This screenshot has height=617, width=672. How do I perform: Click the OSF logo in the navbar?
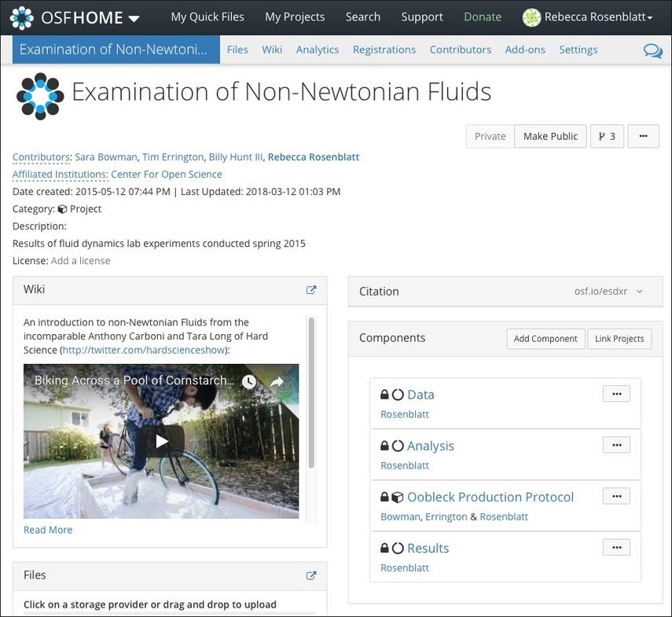coord(21,18)
